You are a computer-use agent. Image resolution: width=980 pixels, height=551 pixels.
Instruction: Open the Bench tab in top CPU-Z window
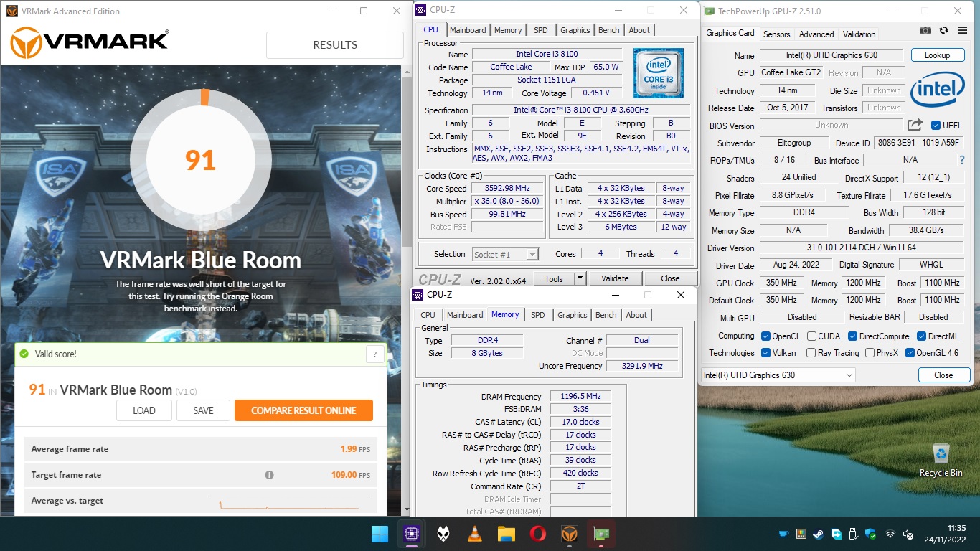(608, 30)
